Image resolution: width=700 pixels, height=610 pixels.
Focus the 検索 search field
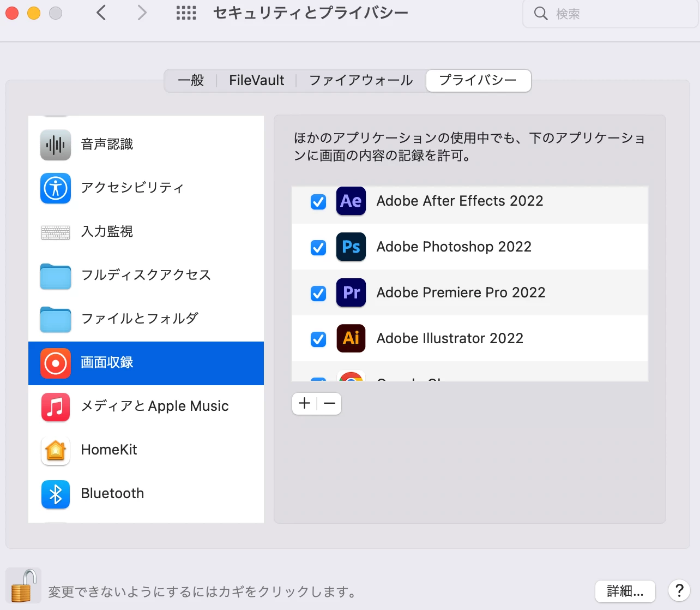[x=611, y=14]
